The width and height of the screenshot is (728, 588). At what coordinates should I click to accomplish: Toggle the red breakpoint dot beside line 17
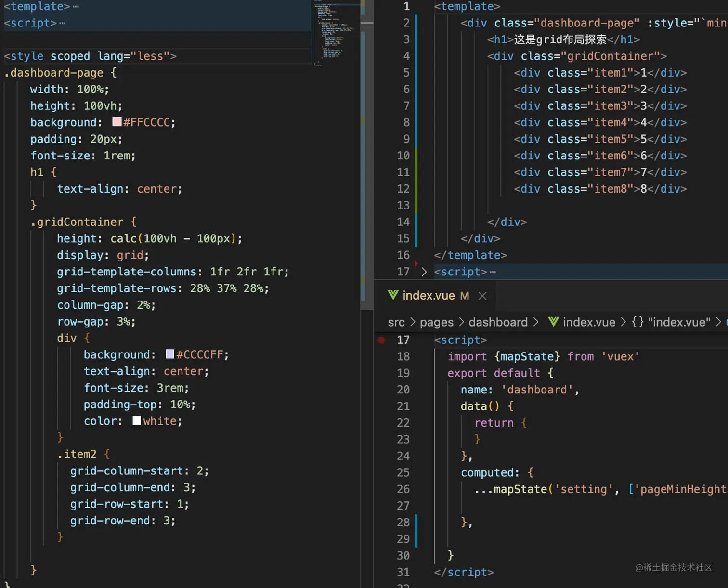coord(381,340)
